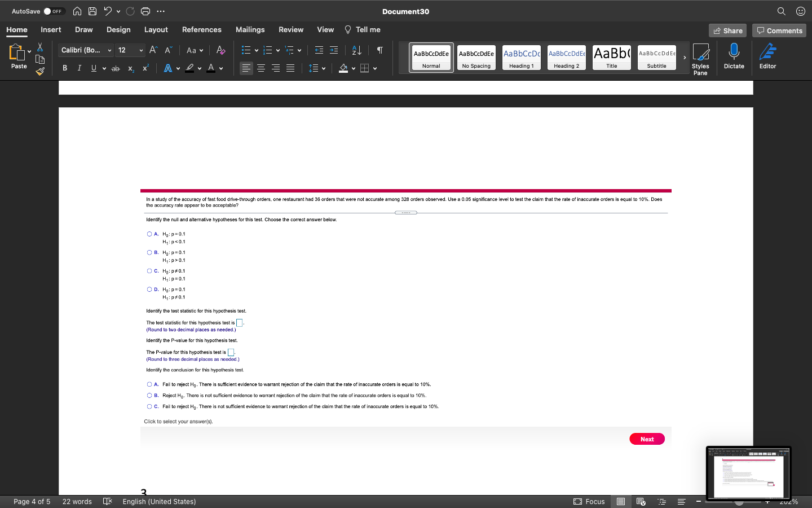Switch to the Draw tab
This screenshot has width=812, height=508.
tap(83, 29)
